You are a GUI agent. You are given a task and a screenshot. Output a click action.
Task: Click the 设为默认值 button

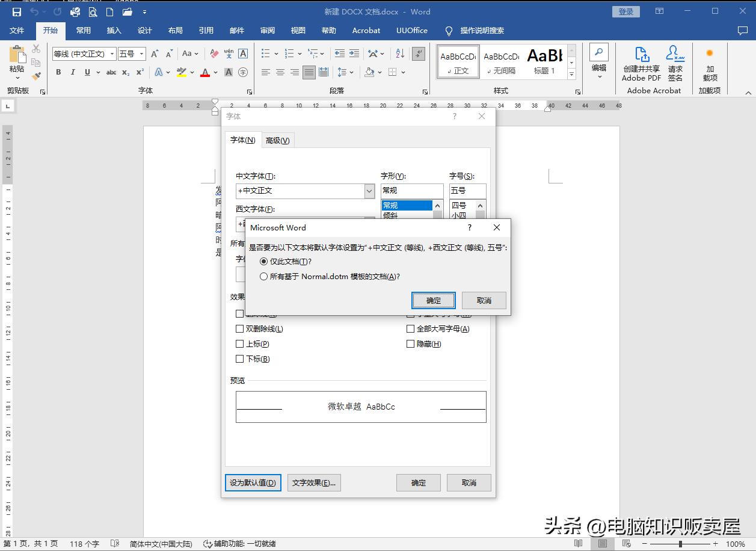coord(253,482)
